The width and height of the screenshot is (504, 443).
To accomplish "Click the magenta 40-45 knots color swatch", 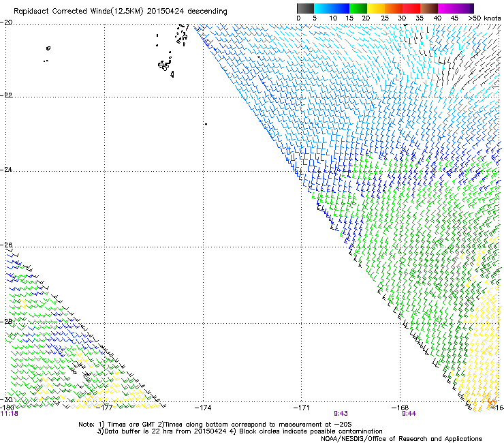I will pos(447,8).
